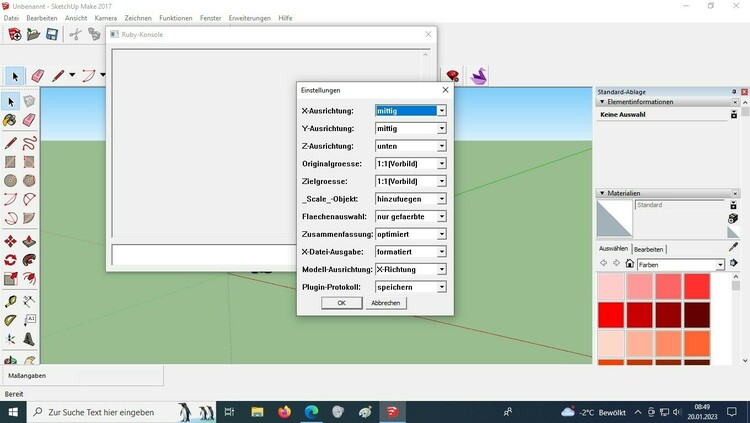
Task: Select the pencil Line tool in horizontal toolbar
Action: [58, 76]
